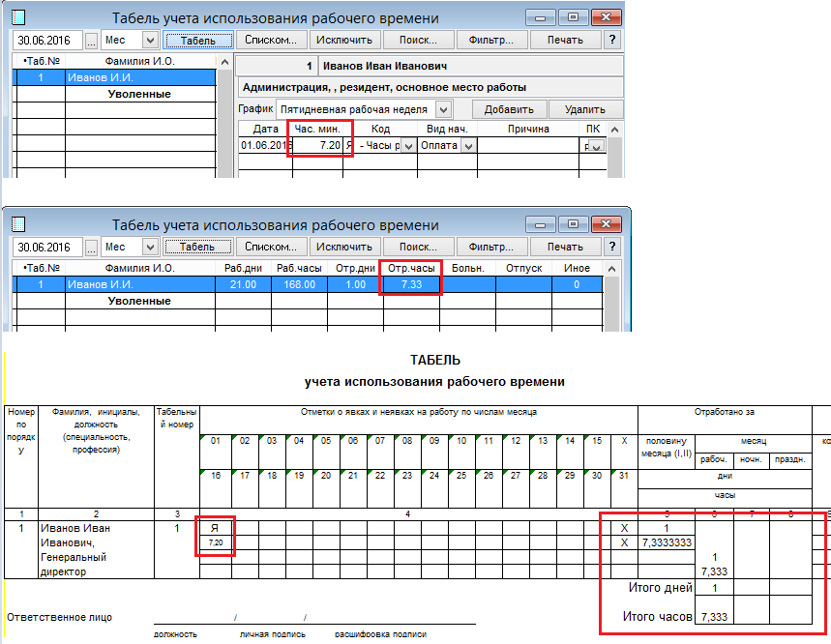Click the Час. мин. column header
The image size is (831, 644).
[318, 130]
